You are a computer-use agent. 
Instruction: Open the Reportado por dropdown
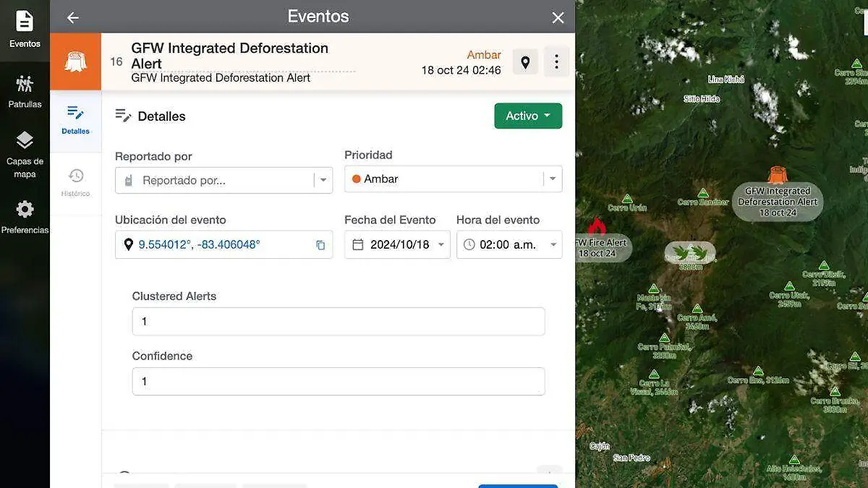click(224, 181)
